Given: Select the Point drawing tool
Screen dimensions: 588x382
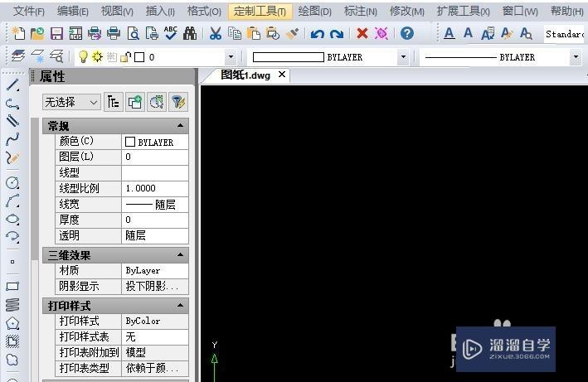Looking at the screenshot, I should pos(12,262).
